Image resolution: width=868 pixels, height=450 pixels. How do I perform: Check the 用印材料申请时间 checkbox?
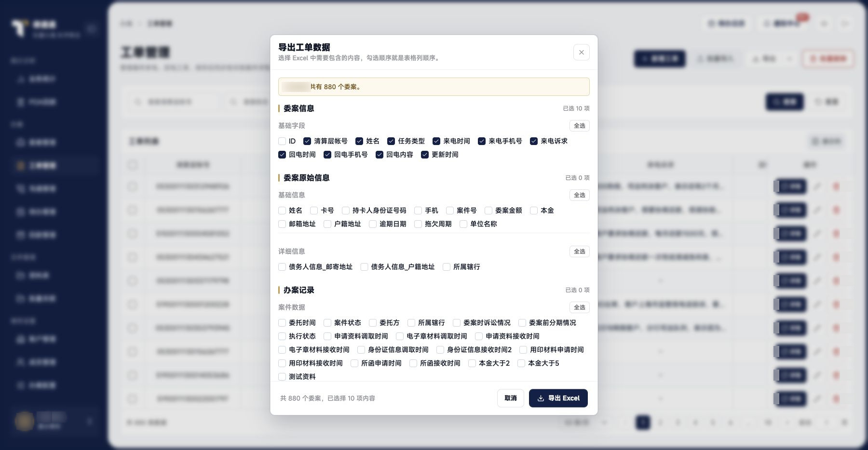pos(523,350)
